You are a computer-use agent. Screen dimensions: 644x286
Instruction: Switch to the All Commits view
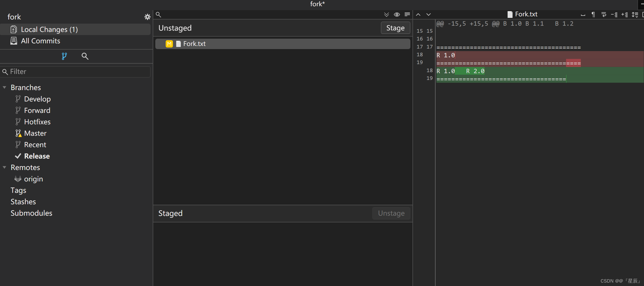click(x=40, y=41)
